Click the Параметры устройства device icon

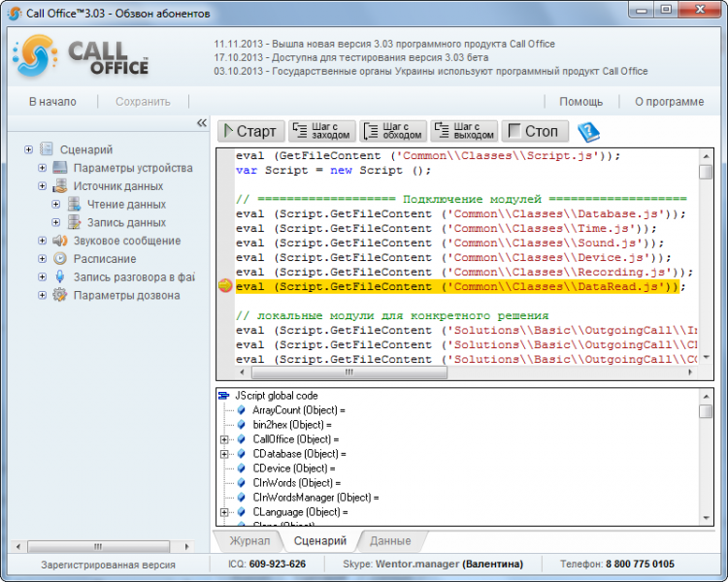pyautogui.click(x=60, y=168)
